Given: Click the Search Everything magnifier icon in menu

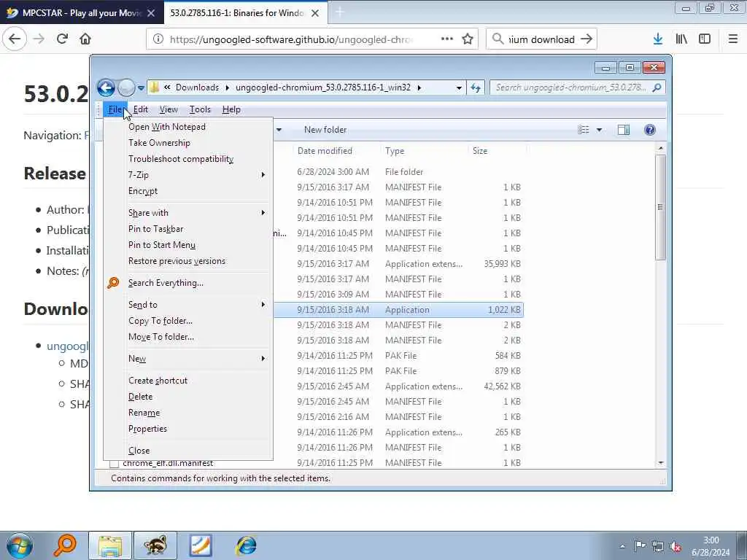Looking at the screenshot, I should point(113,283).
